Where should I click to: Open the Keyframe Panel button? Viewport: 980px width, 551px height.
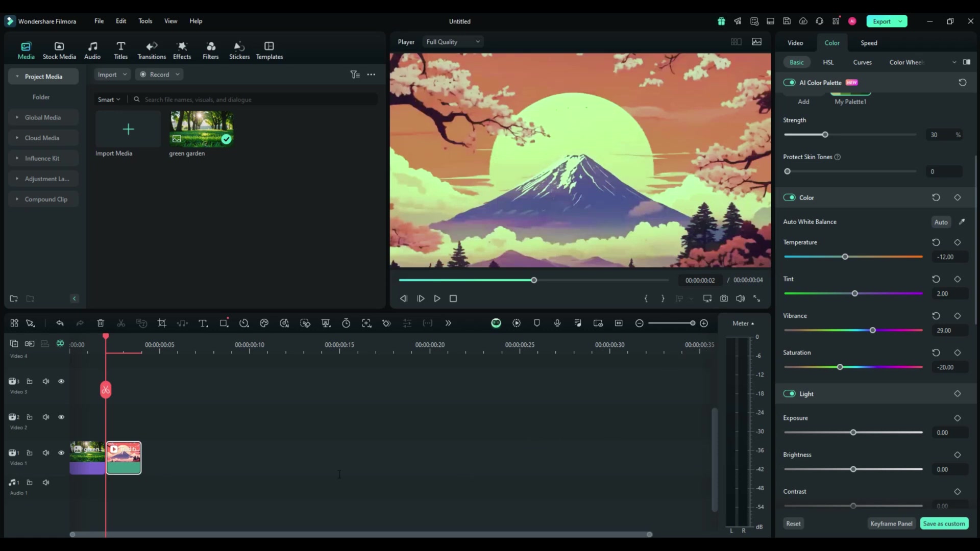tap(891, 523)
